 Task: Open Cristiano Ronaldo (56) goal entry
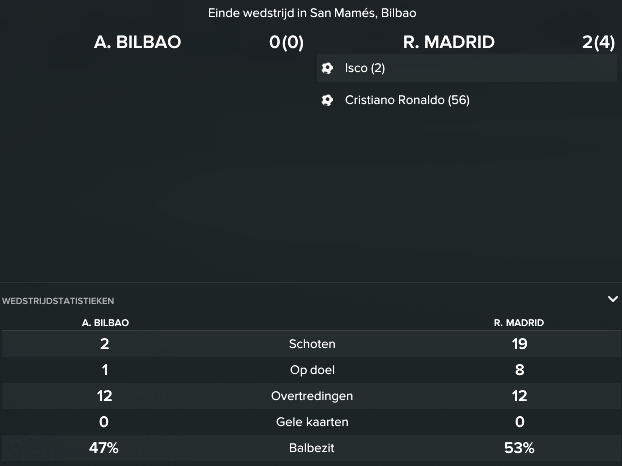(466, 100)
